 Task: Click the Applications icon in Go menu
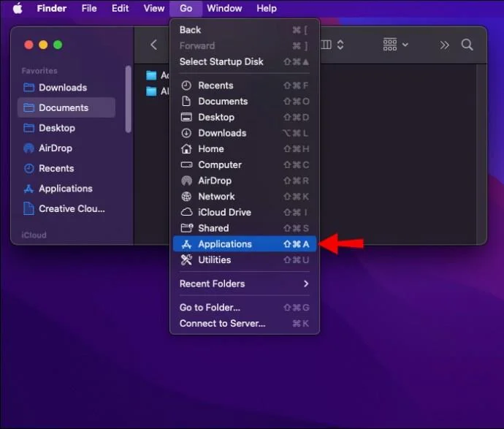point(186,244)
